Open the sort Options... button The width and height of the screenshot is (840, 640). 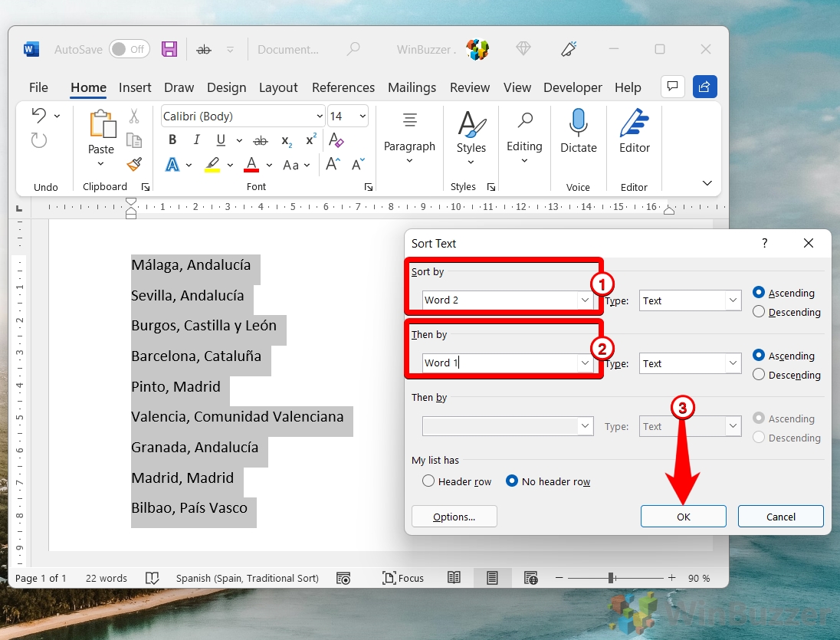click(454, 517)
